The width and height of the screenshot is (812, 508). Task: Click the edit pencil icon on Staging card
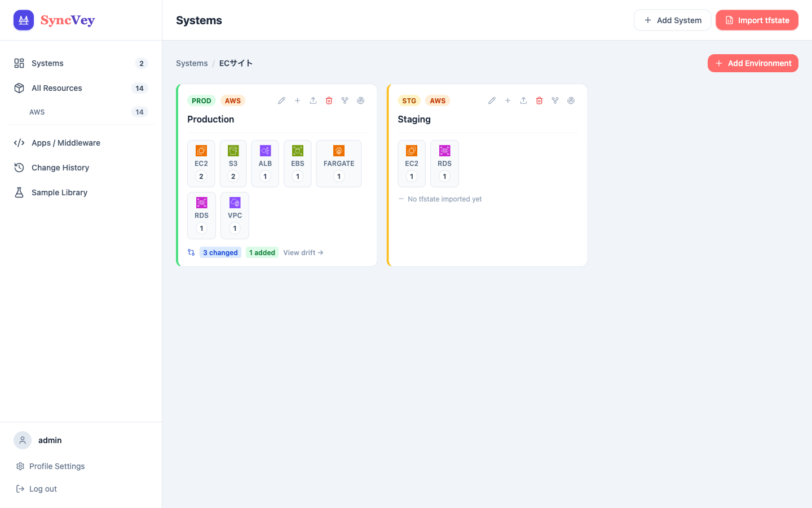click(492, 100)
